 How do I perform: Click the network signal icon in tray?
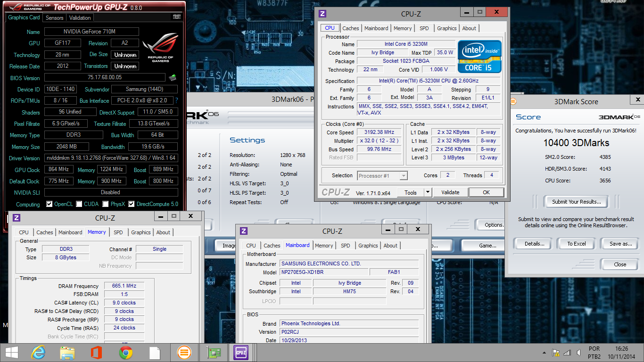tap(567, 353)
